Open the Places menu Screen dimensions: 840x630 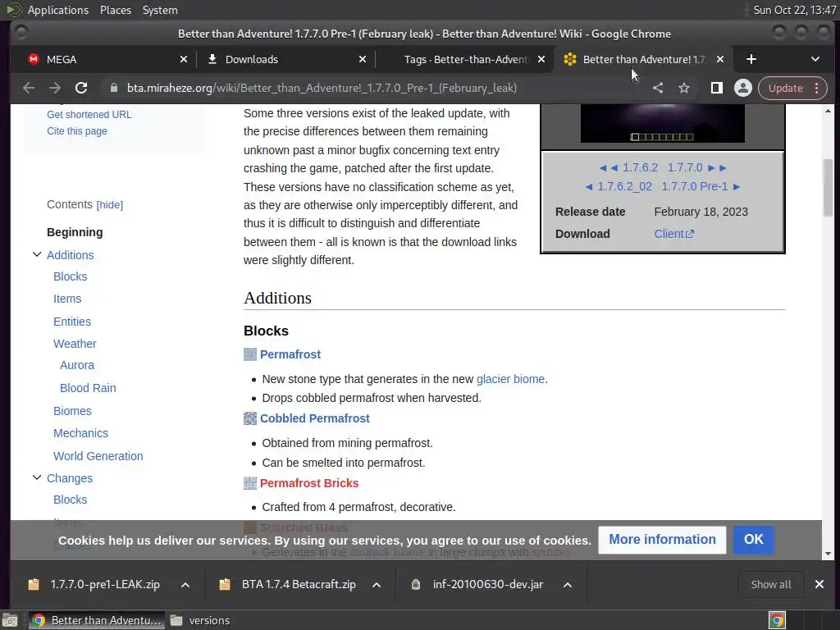(115, 10)
